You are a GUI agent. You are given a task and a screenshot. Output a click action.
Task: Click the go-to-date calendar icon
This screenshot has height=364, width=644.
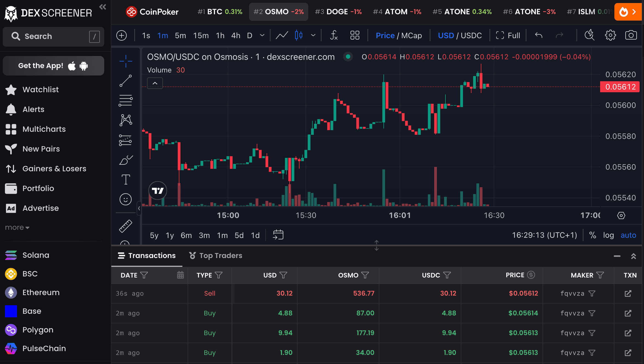point(278,235)
